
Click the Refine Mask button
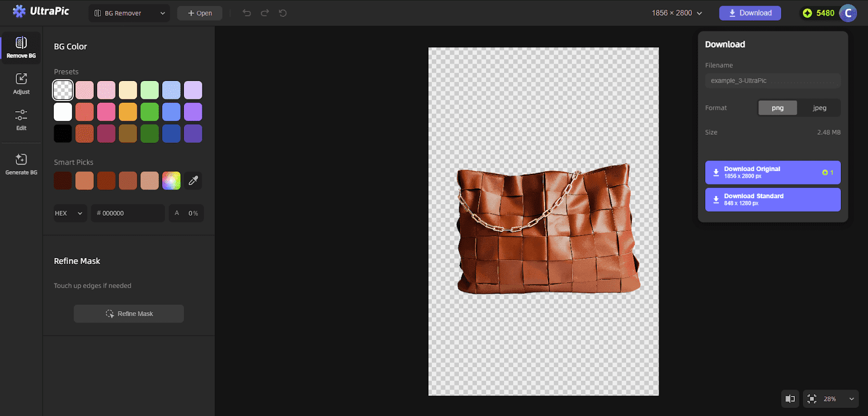tap(129, 314)
